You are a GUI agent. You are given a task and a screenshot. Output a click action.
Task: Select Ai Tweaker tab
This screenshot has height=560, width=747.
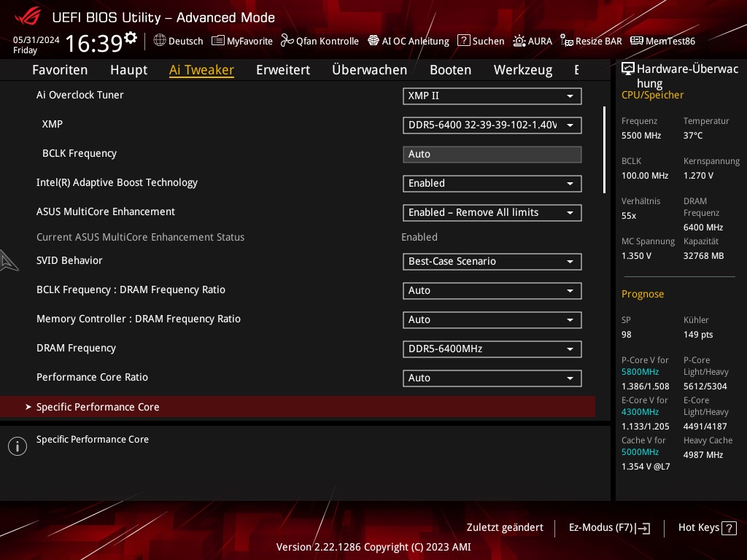click(x=201, y=70)
